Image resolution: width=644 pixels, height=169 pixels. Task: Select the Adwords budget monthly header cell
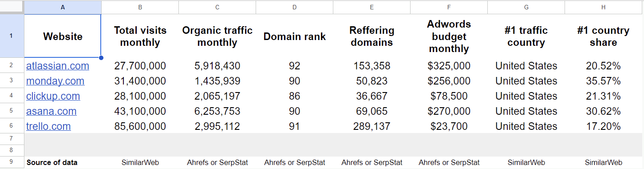click(449, 36)
